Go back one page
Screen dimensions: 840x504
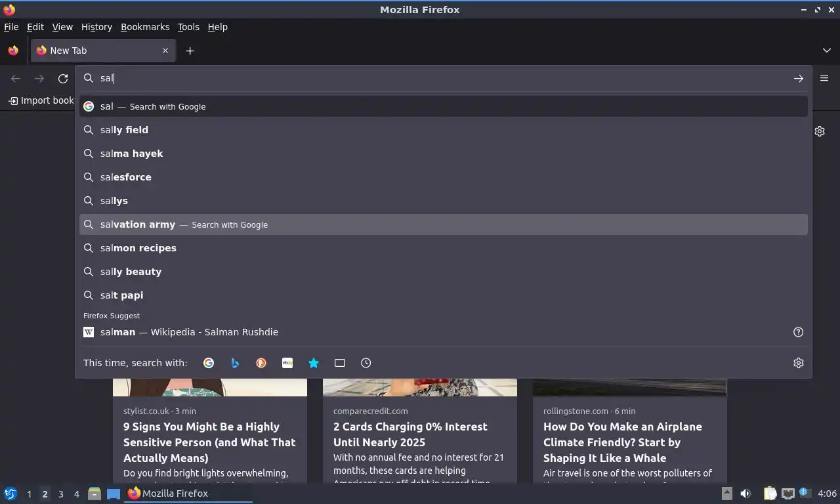tap(16, 79)
